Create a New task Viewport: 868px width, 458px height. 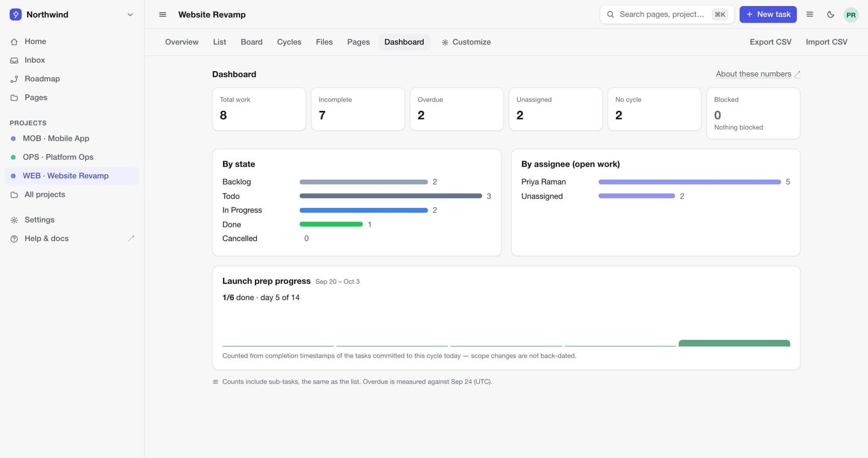click(768, 14)
